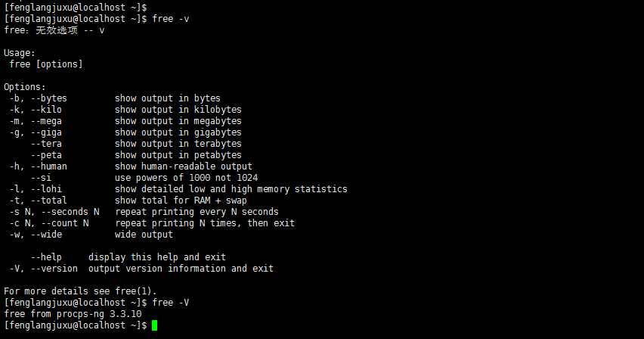Click the '--lohi' option text
Screen dimensions: 644x339
tap(46, 189)
